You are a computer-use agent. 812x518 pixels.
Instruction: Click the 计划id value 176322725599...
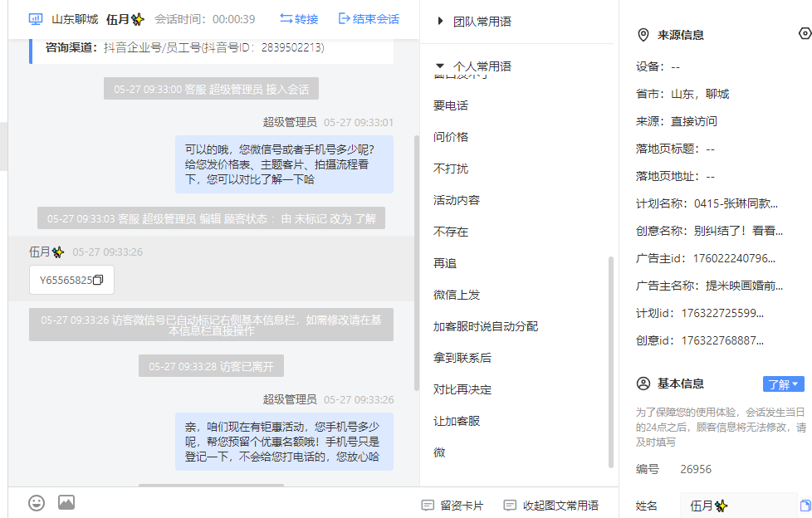click(722, 314)
